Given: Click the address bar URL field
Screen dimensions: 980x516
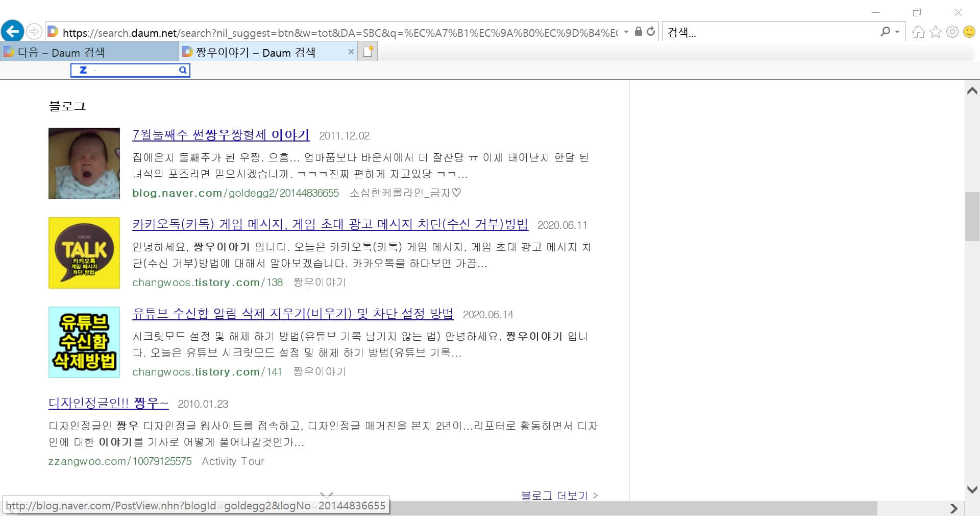Looking at the screenshot, I should pos(339,33).
